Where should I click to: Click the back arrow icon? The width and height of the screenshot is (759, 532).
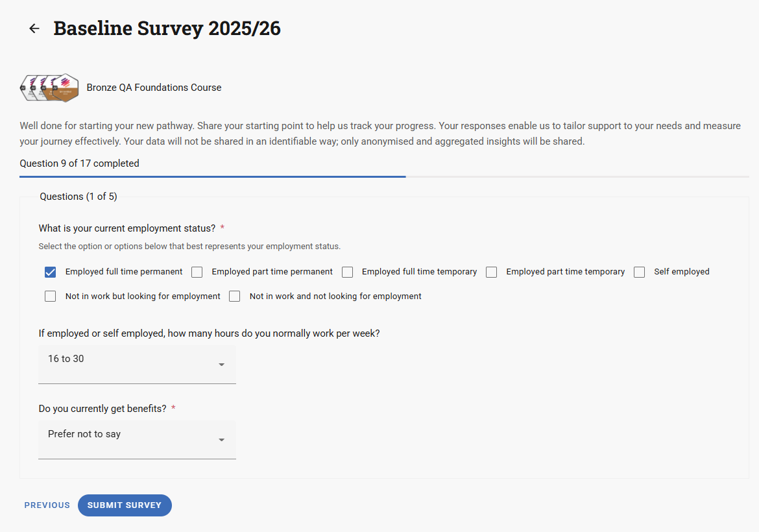tap(34, 29)
